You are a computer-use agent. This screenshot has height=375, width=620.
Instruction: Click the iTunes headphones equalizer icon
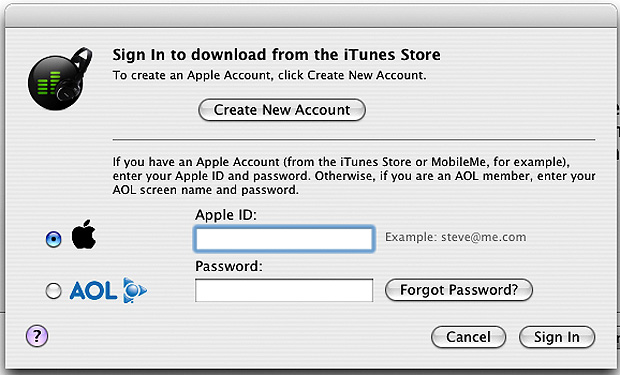60,79
